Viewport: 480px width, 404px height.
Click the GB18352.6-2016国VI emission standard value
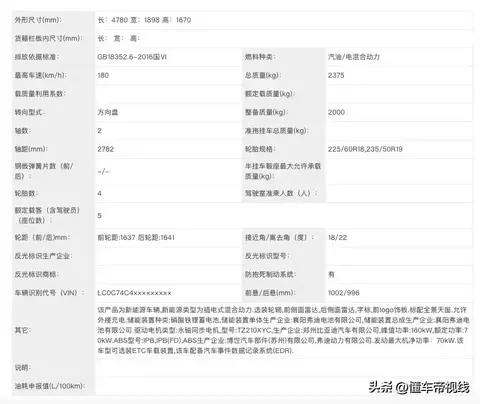pos(132,57)
